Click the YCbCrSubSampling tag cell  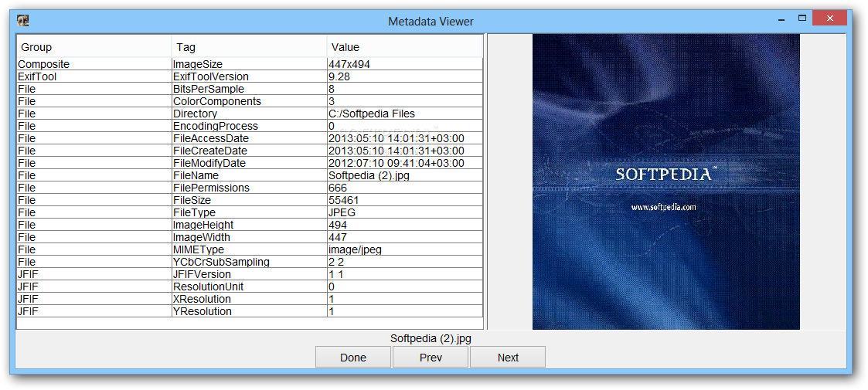click(249, 262)
